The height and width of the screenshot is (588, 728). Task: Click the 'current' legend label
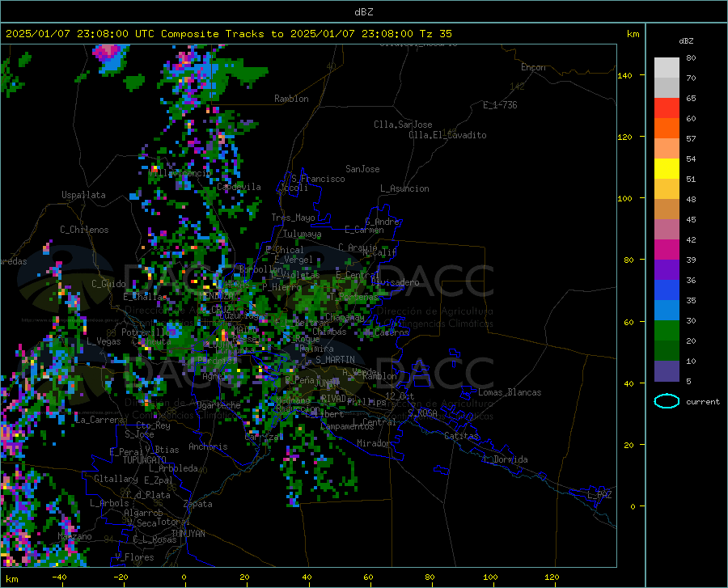(703, 401)
